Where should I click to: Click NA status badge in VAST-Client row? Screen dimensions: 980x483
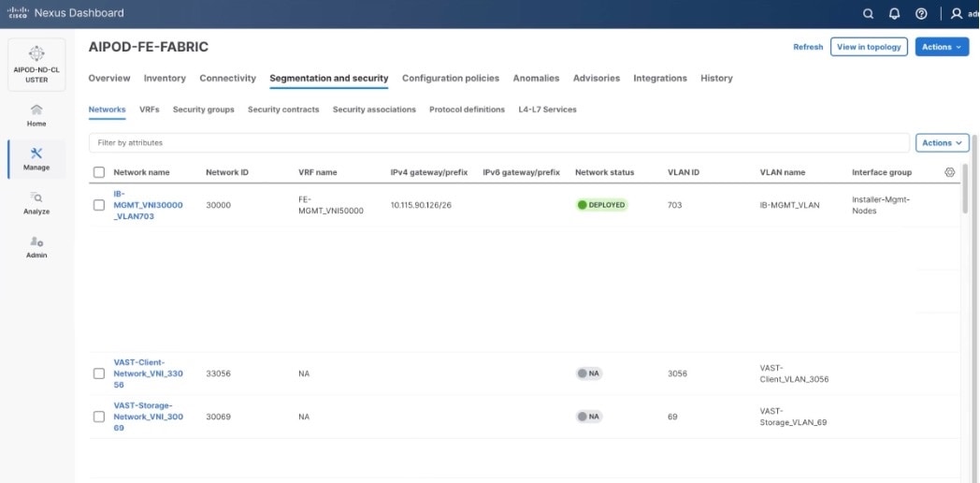(x=589, y=373)
